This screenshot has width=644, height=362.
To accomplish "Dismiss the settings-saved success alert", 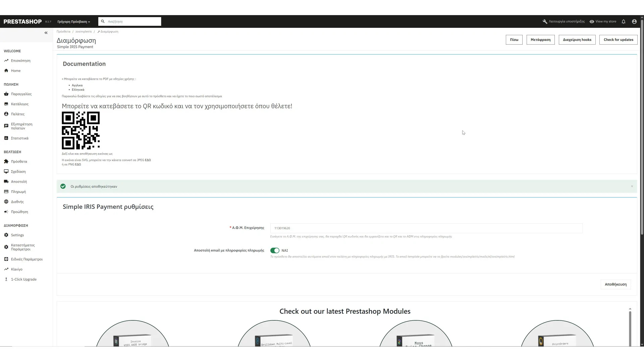I will [632, 186].
